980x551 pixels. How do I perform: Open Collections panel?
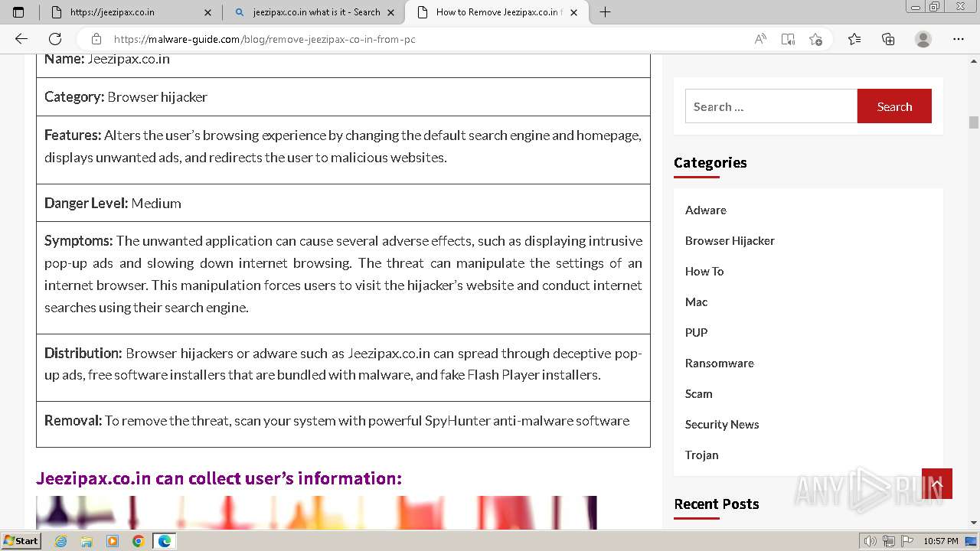[x=888, y=39]
